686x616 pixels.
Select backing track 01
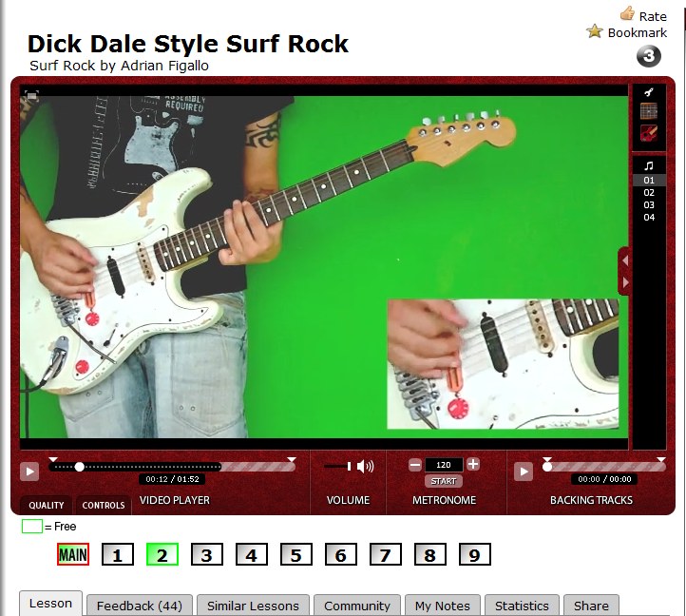tap(649, 180)
